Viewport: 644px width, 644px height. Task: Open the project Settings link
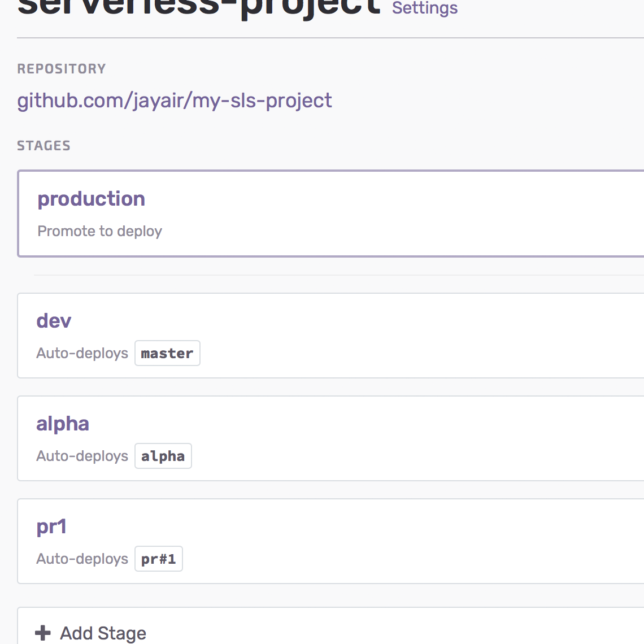pyautogui.click(x=425, y=8)
